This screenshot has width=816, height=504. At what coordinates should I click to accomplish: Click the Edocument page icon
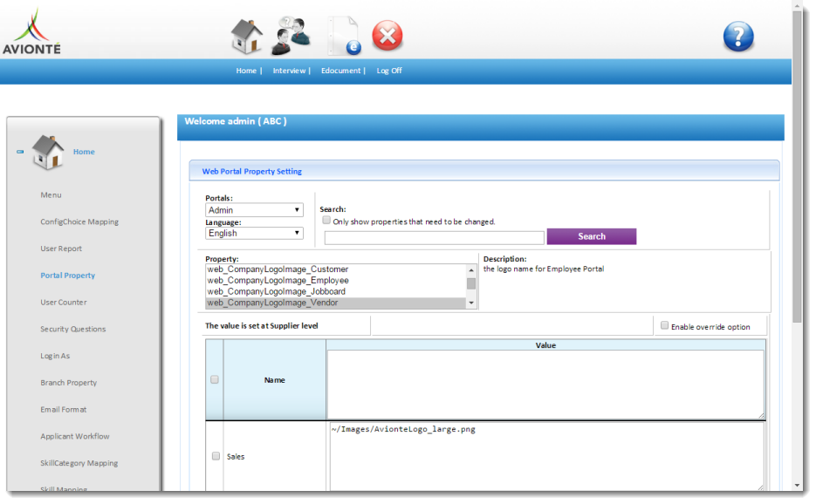point(343,37)
